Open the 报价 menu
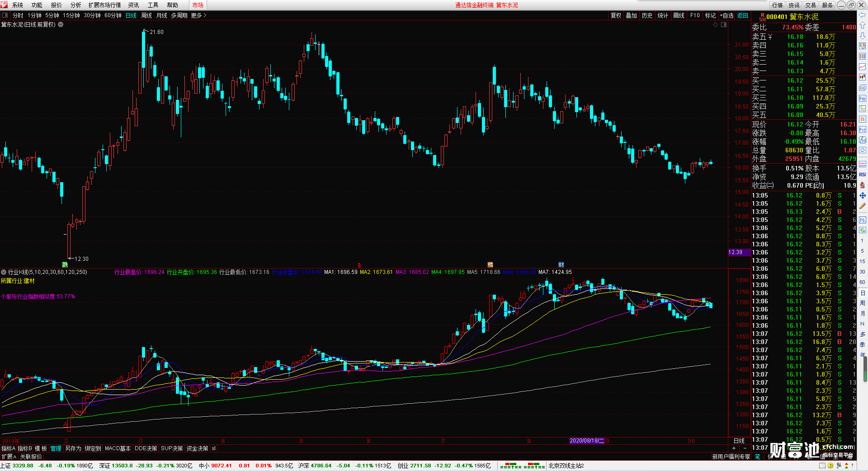This screenshot has height=471, width=868. click(57, 5)
